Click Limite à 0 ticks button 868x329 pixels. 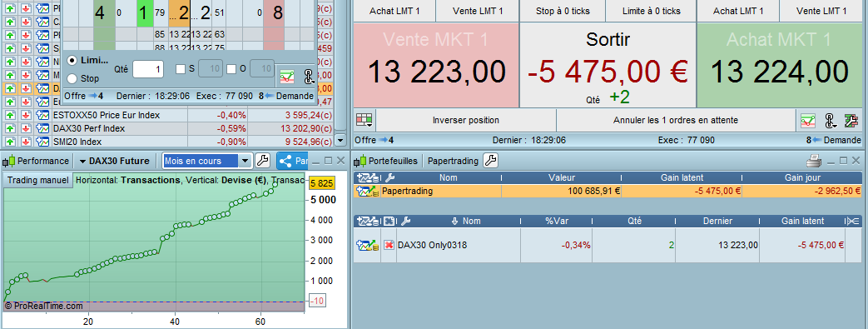[x=651, y=11]
